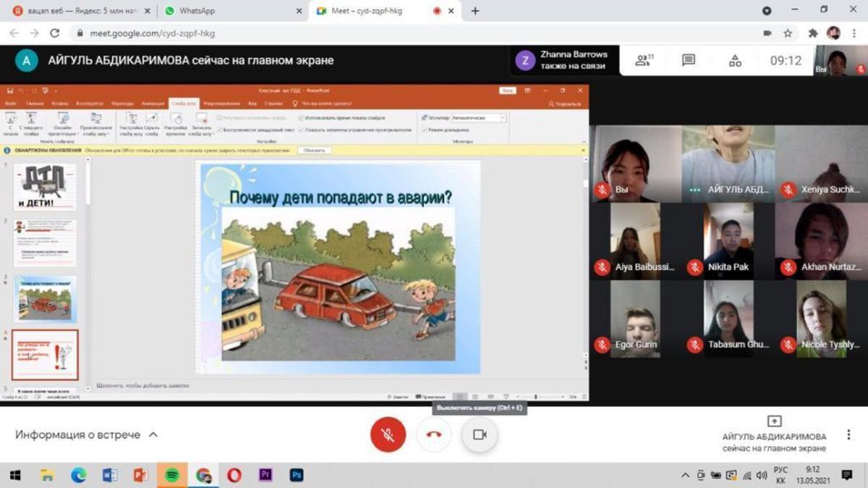Click 'Обновить' button in Office update bar
This screenshot has height=488, width=868.
coord(314,151)
